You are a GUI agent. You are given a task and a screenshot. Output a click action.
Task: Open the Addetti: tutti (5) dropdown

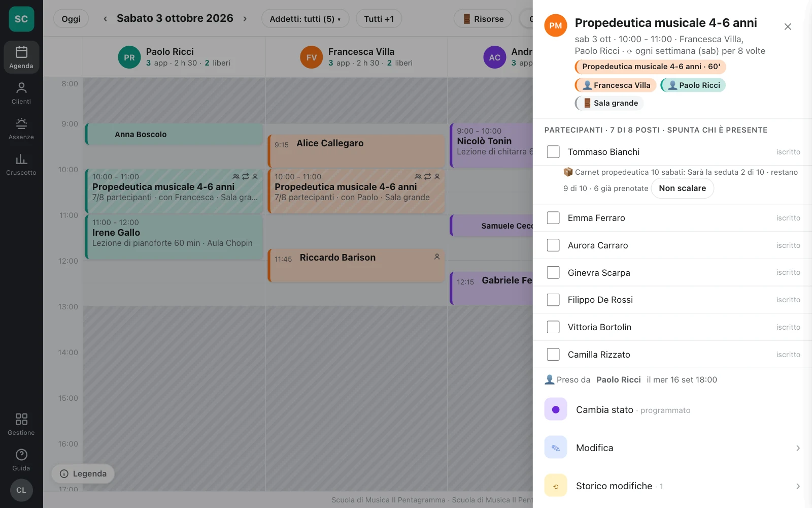[x=305, y=19]
